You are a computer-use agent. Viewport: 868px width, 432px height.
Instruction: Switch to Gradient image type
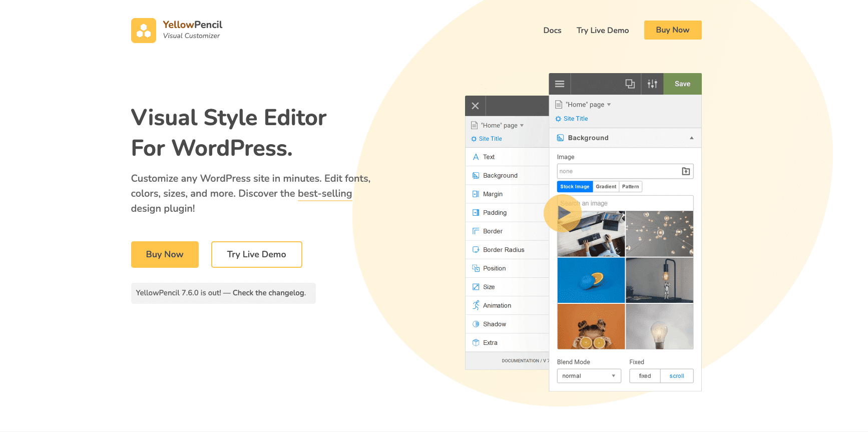(606, 187)
